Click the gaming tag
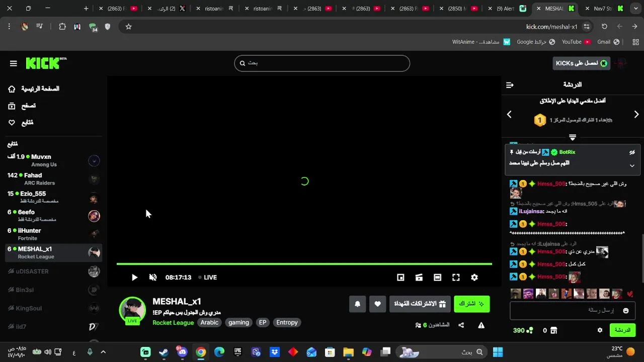Image resolution: width=644 pixels, height=362 pixels. coord(238,323)
